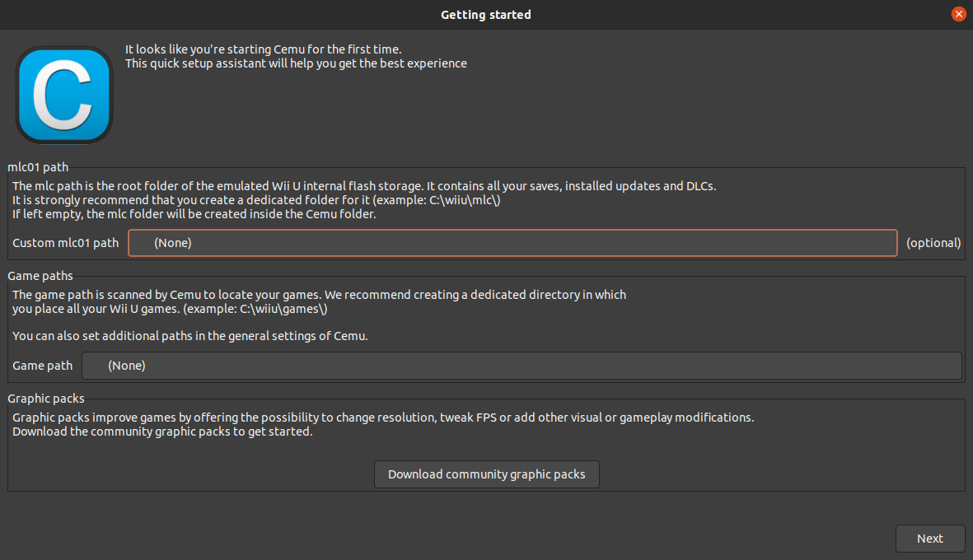Select the "Graphic packs" section heading
This screenshot has width=973, height=560.
click(46, 399)
